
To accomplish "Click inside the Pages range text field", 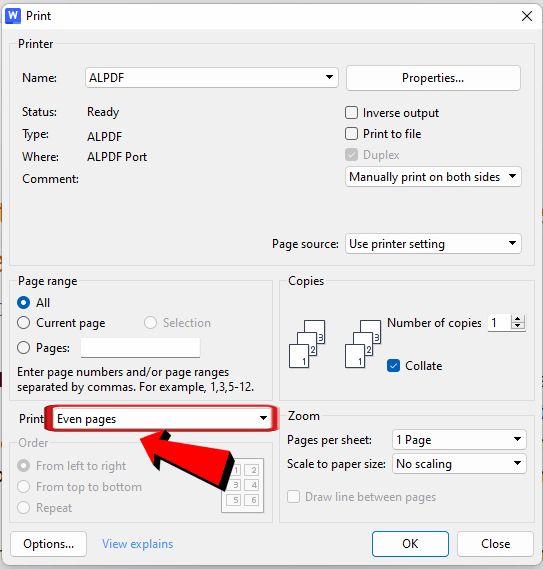I will 140,348.
